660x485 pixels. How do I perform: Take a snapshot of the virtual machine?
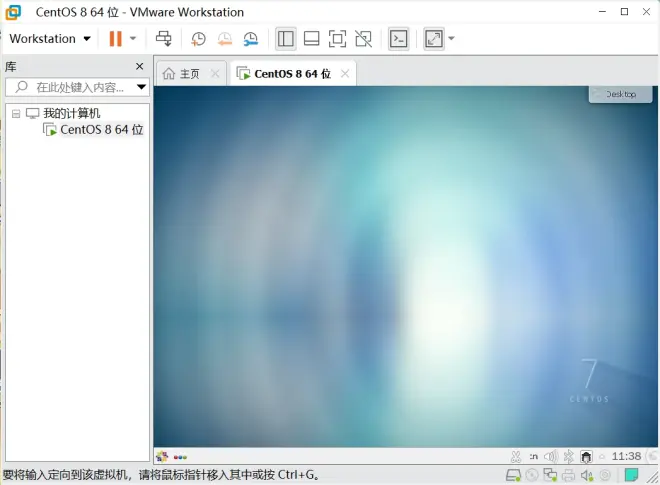pyautogui.click(x=198, y=39)
